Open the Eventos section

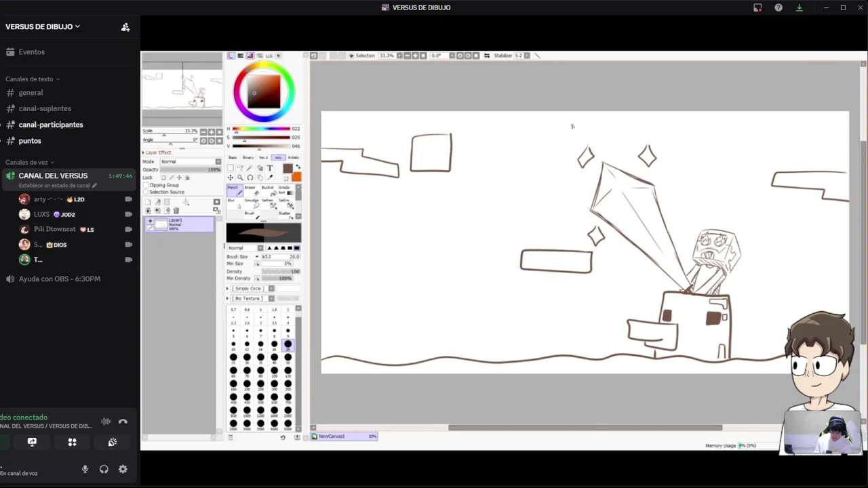coord(31,52)
